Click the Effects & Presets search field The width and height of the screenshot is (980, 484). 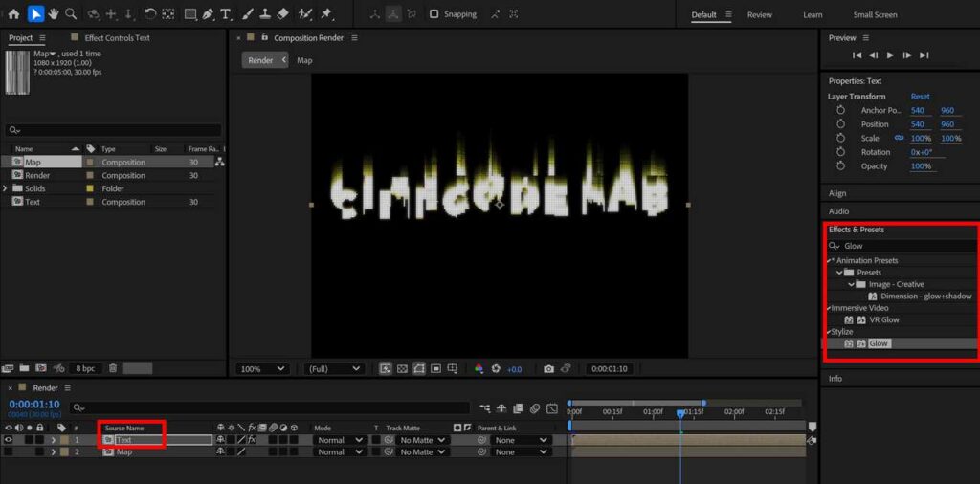(x=902, y=246)
